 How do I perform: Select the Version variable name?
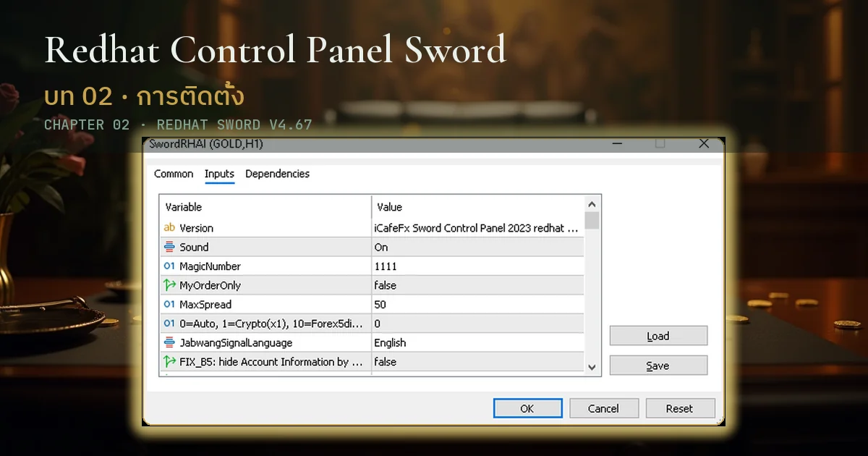pos(196,228)
